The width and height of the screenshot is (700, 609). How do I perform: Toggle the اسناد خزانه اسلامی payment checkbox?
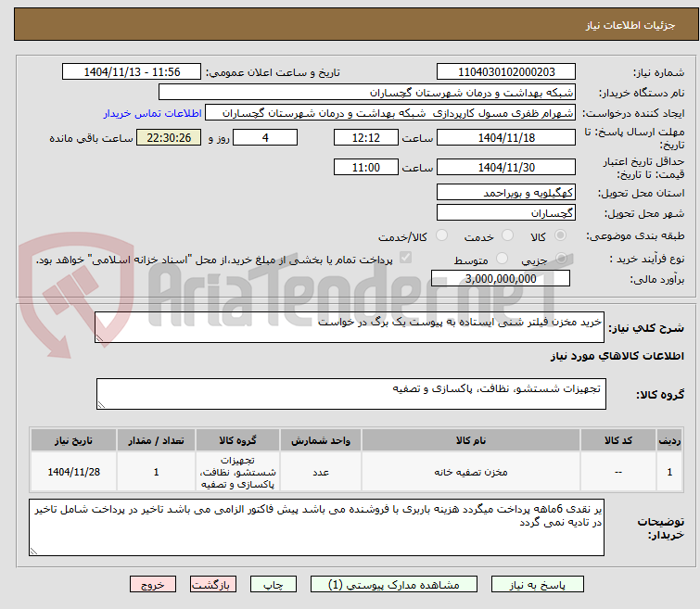click(x=405, y=258)
